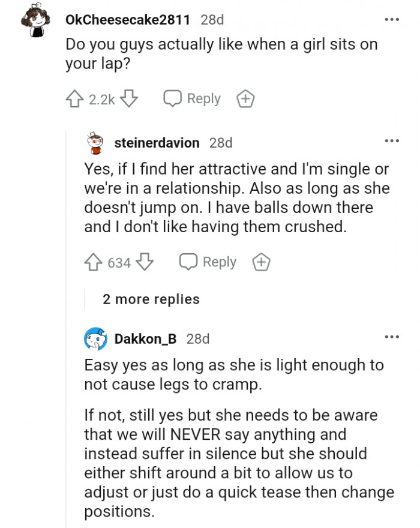The image size is (420, 528).
Task: Open options menu for OkCheesecake2811's comment
Action: [x=392, y=19]
